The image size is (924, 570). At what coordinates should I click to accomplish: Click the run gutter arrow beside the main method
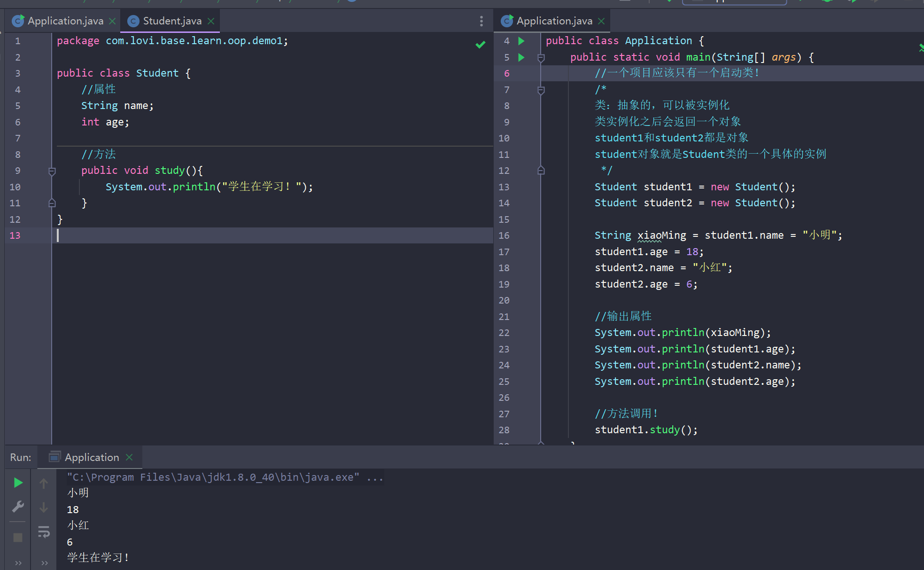[521, 57]
